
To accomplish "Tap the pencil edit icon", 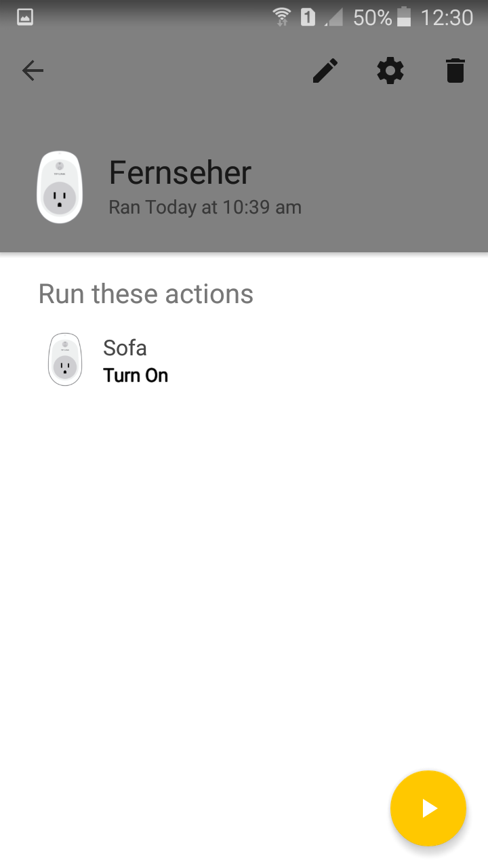I will 325,71.
